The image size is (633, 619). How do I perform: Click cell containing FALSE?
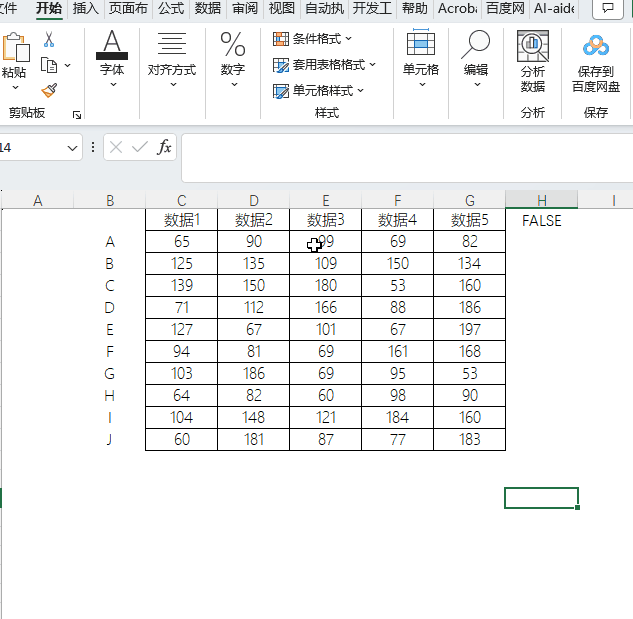tap(542, 220)
